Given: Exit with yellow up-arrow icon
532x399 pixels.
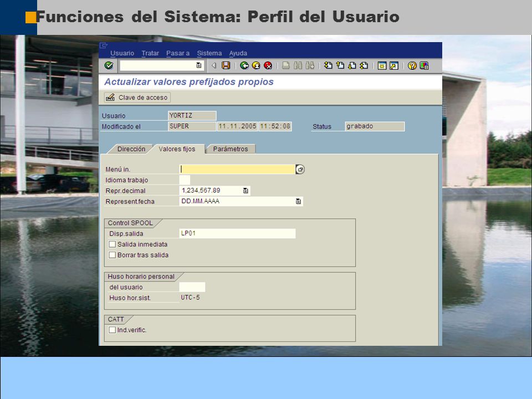Looking at the screenshot, I should [256, 65].
